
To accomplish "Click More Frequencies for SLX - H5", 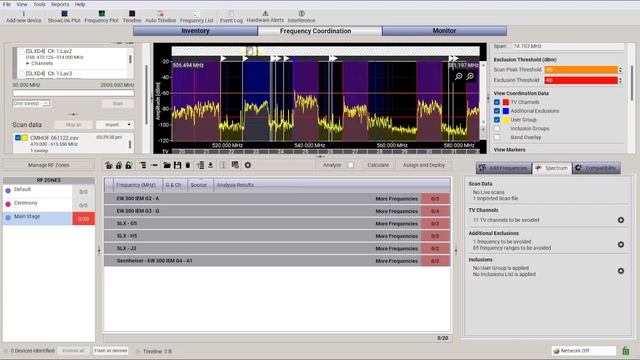I will 396,236.
